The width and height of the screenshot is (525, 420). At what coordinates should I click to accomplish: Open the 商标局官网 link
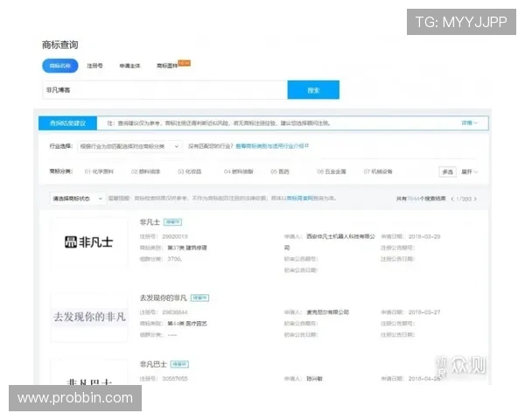pyautogui.click(x=299, y=199)
